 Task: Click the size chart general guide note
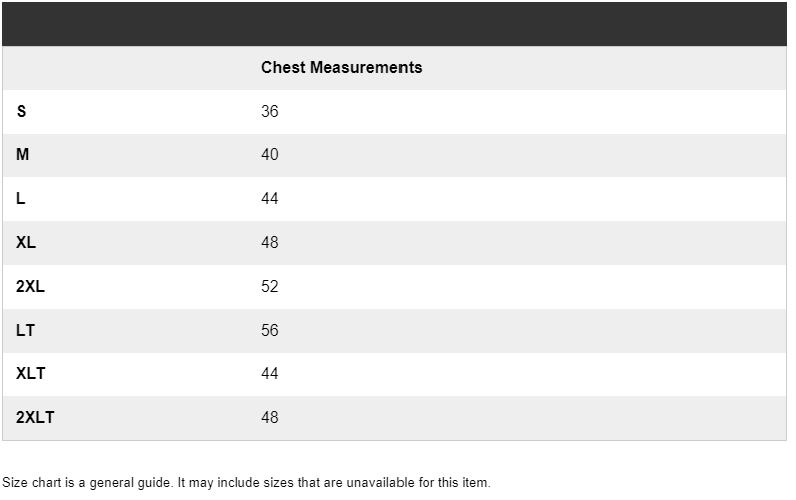246,482
